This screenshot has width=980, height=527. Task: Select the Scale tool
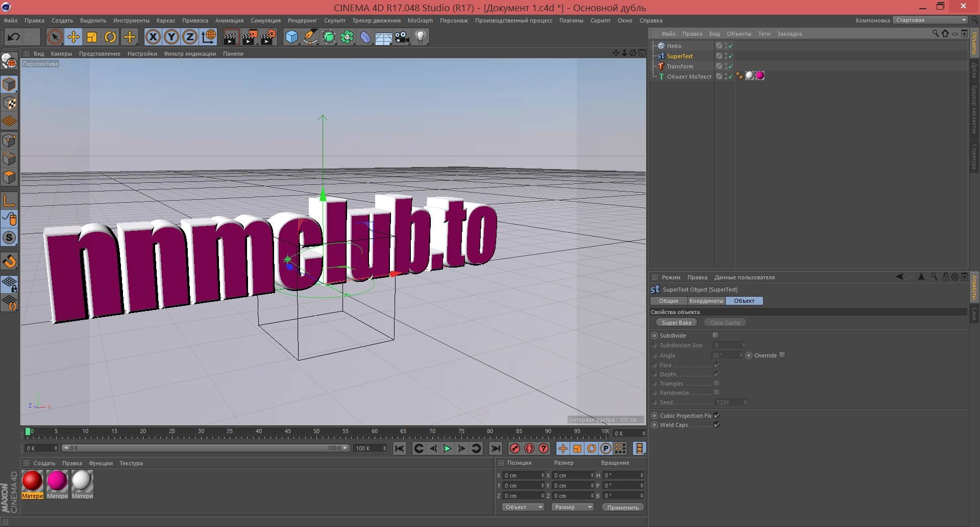pos(92,37)
